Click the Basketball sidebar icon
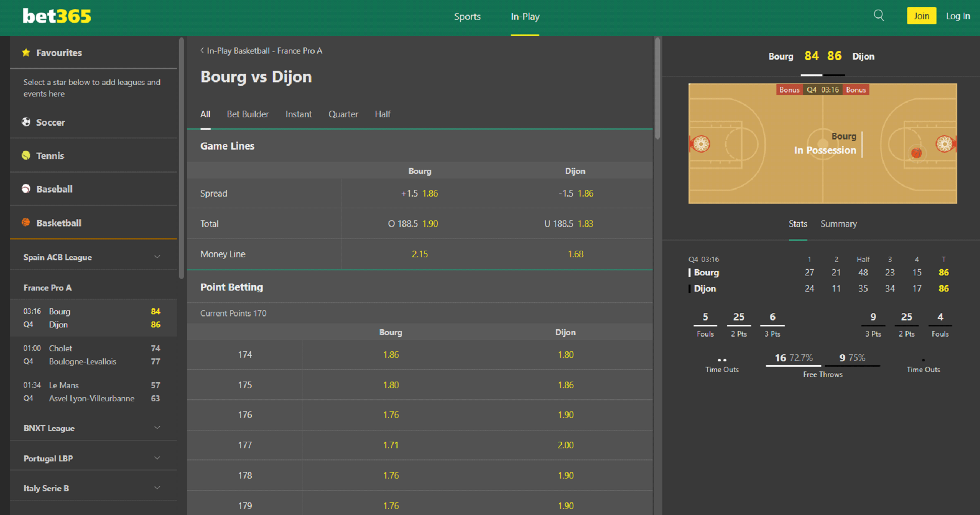 click(26, 222)
